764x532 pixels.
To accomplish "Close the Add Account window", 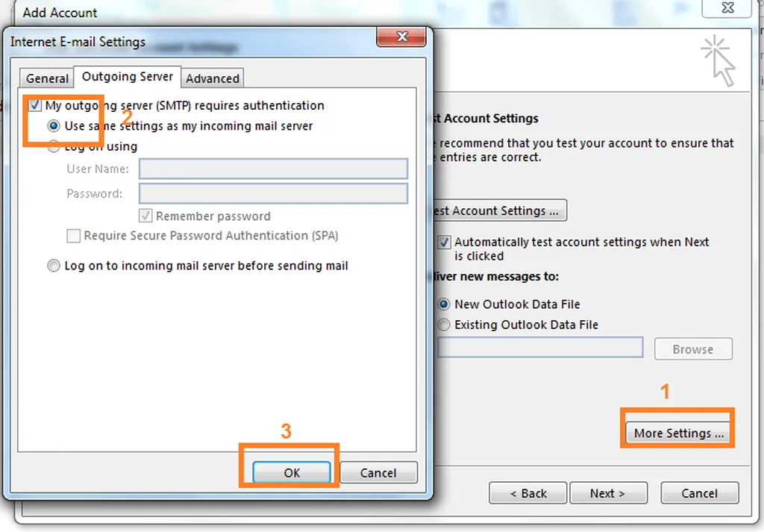I will click(x=727, y=7).
